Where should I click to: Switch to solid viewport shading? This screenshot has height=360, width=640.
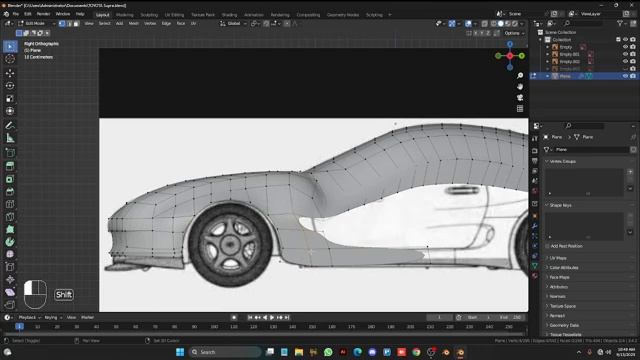point(500,24)
